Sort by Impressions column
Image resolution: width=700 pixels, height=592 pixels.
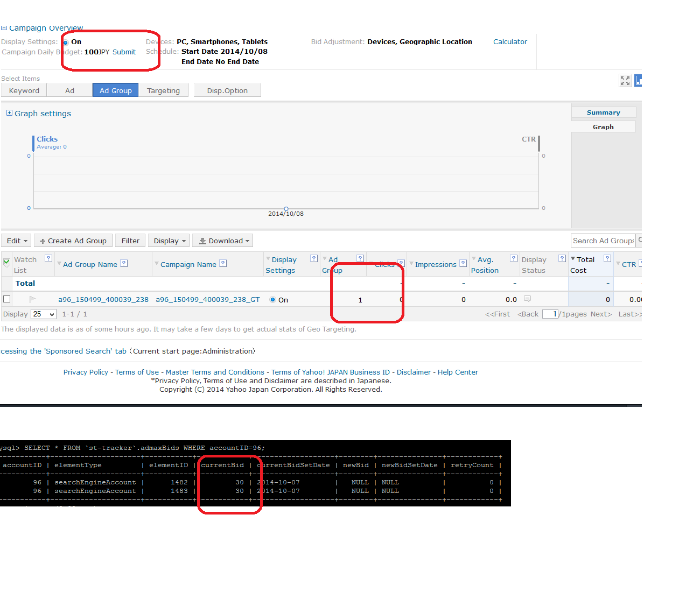436,264
